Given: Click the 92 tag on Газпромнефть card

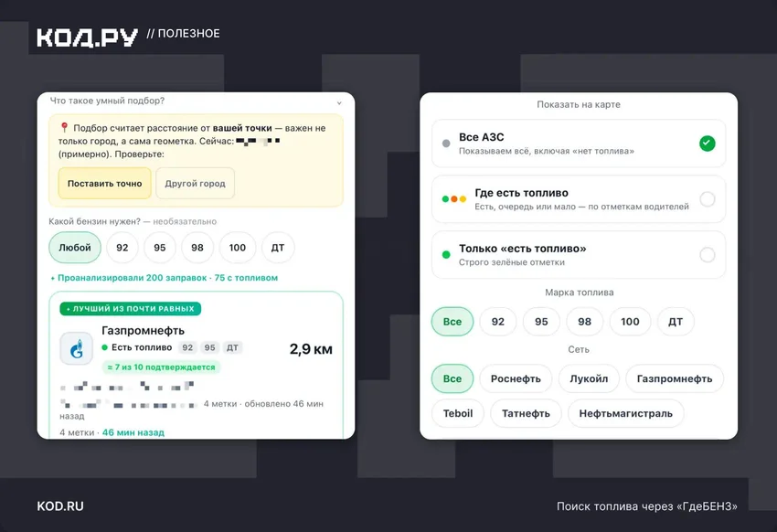Looking at the screenshot, I should click(187, 347).
